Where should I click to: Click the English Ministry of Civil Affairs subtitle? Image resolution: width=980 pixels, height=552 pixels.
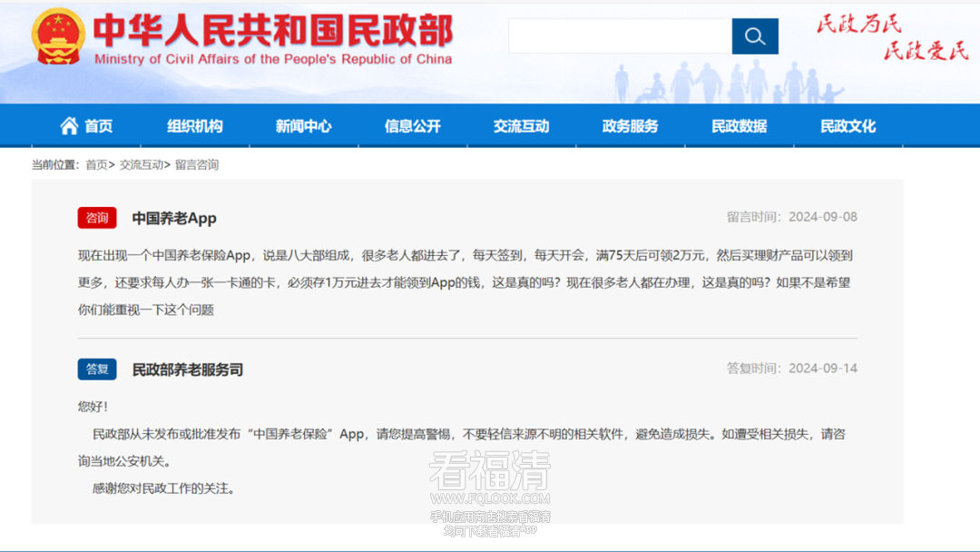point(273,59)
